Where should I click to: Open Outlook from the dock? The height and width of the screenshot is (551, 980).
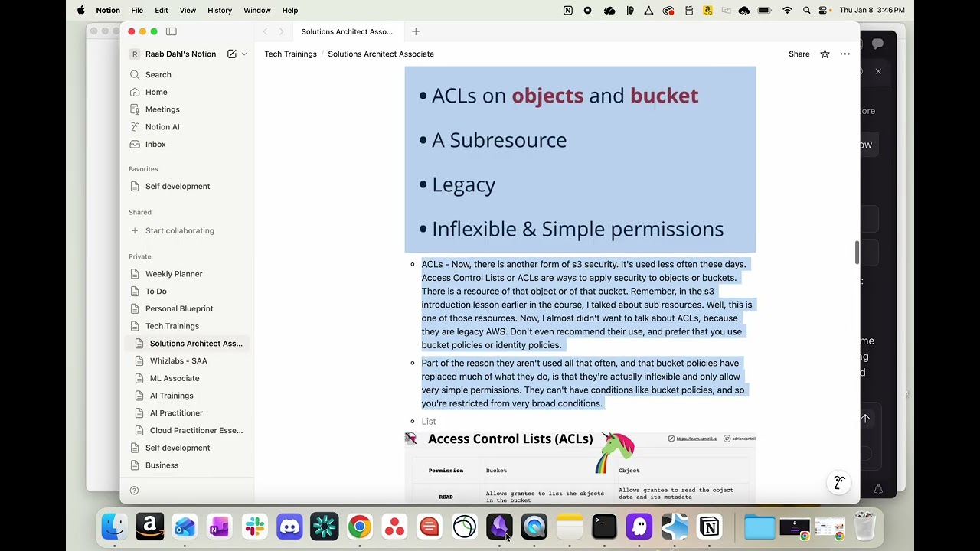pos(185,527)
